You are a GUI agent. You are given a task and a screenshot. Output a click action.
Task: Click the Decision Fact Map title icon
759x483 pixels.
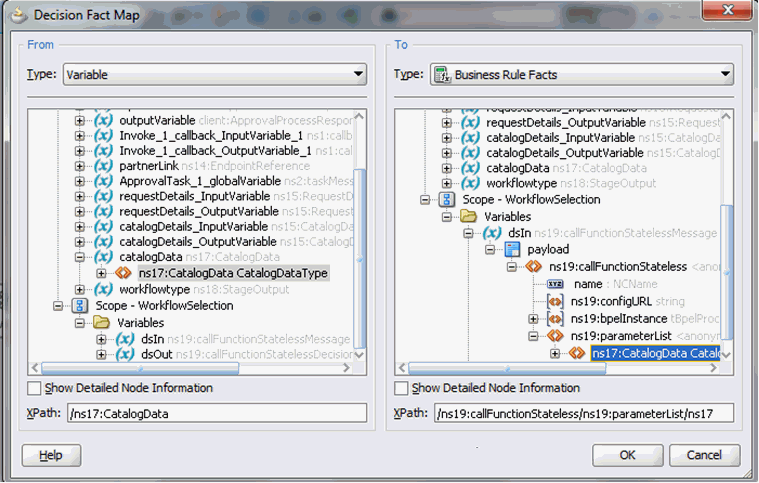pyautogui.click(x=18, y=15)
